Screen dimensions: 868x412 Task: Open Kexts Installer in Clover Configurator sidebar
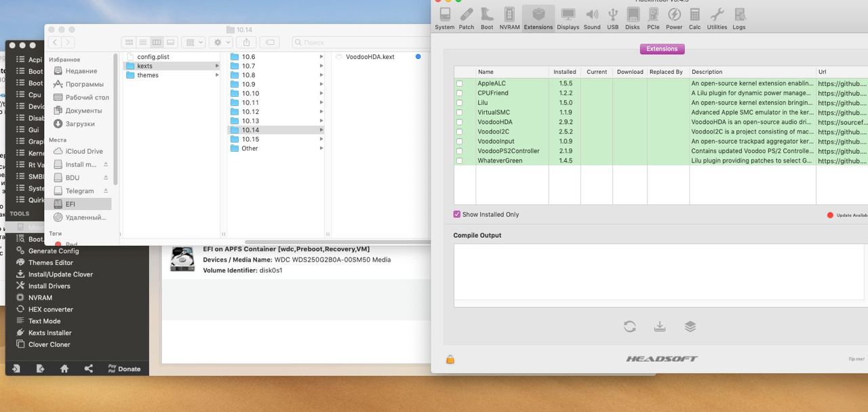pos(50,333)
